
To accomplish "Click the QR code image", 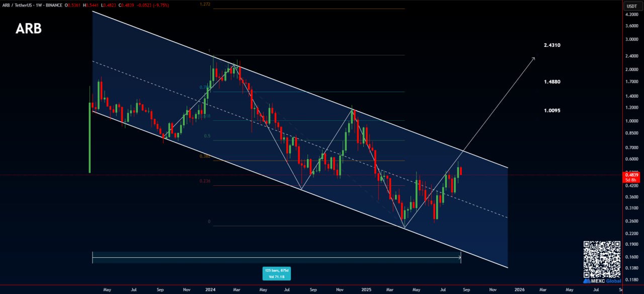I will tap(602, 259).
